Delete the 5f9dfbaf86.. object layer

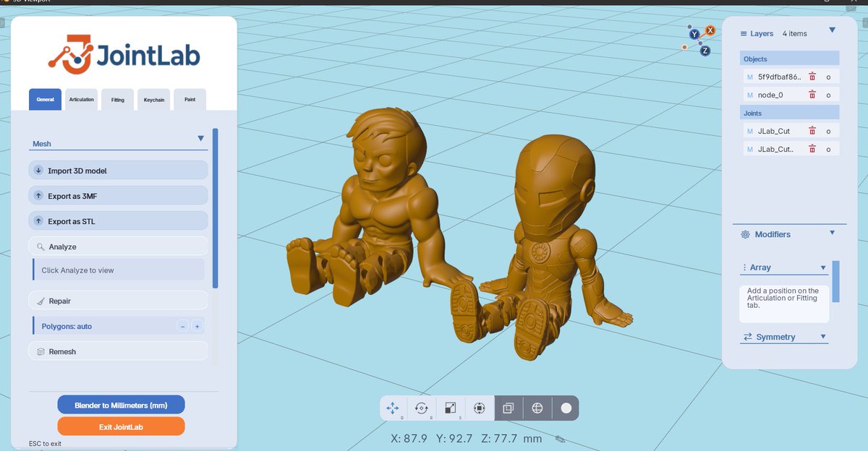coord(812,77)
